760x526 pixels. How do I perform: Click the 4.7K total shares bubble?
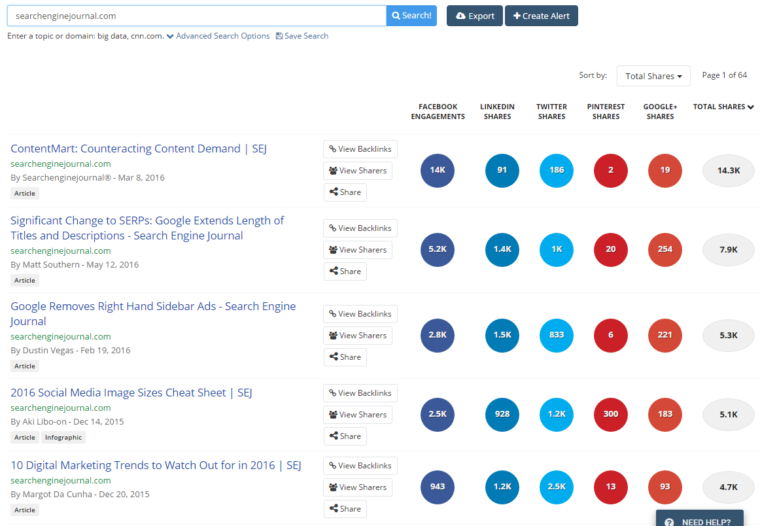[728, 487]
